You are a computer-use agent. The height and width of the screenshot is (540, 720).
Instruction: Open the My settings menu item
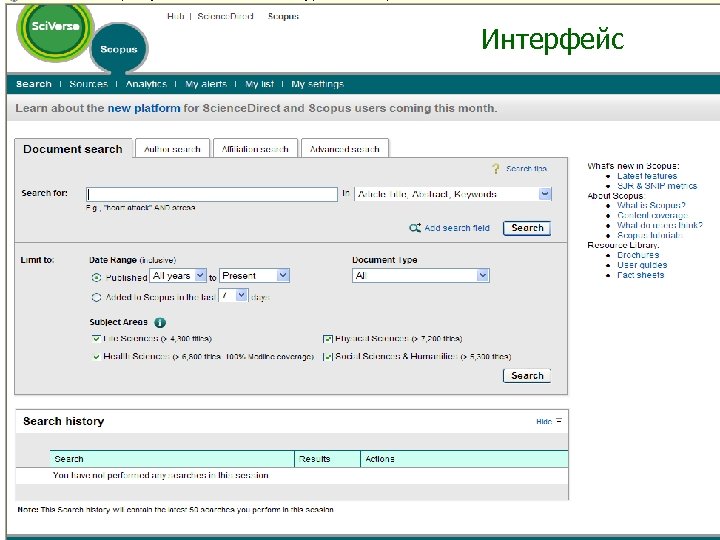coord(317,84)
